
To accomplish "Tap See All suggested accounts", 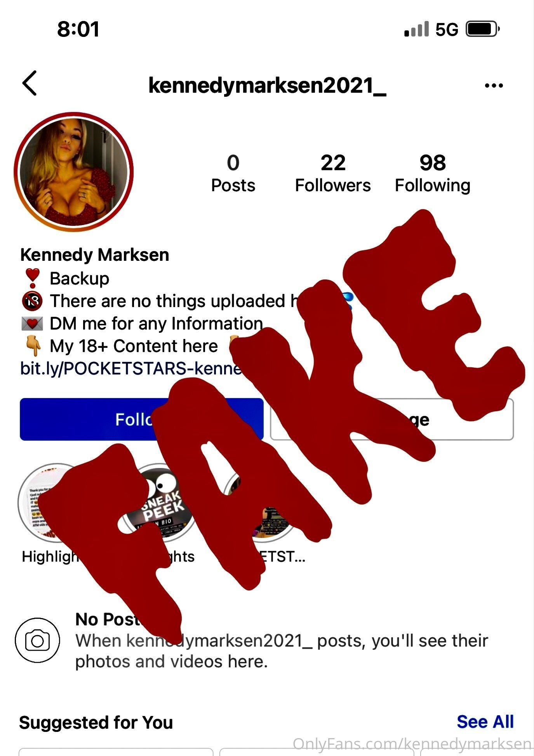I will (x=485, y=722).
